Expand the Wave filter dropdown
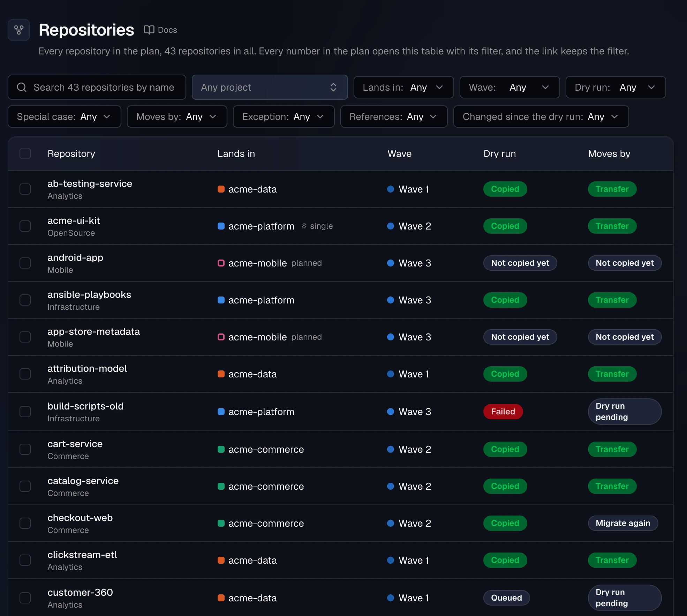687x616 pixels. click(509, 87)
